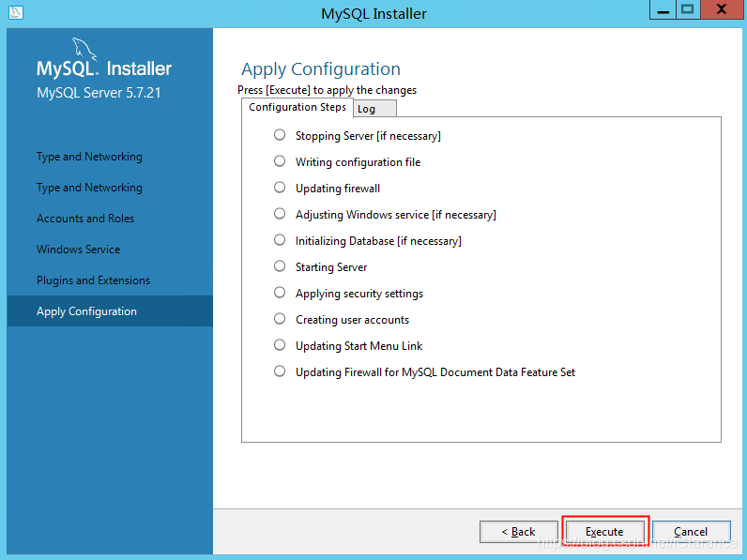Click the 'Updating firewall' step text

(x=337, y=189)
